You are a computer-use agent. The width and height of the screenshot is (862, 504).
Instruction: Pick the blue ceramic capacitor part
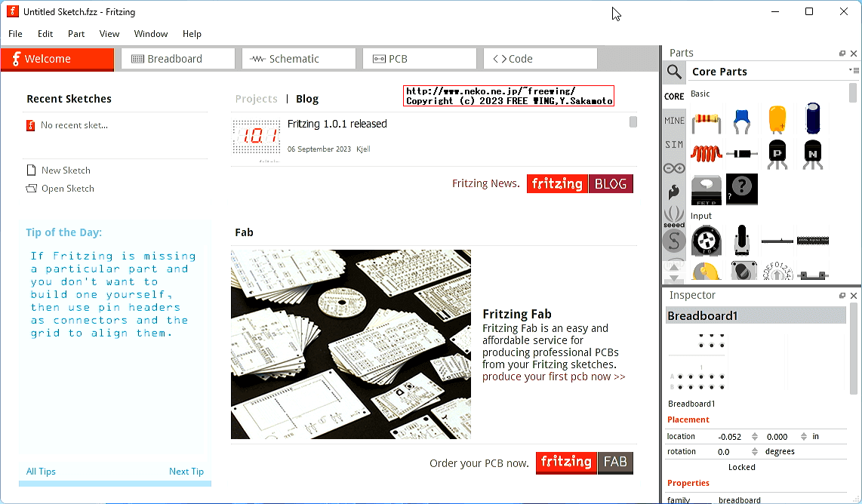tap(741, 121)
